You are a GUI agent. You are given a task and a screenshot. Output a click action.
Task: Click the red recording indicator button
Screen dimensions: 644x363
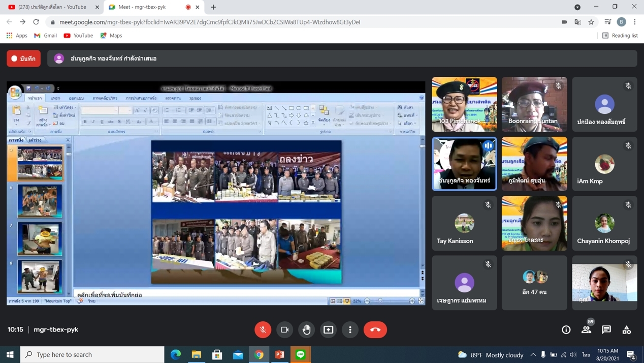click(24, 58)
